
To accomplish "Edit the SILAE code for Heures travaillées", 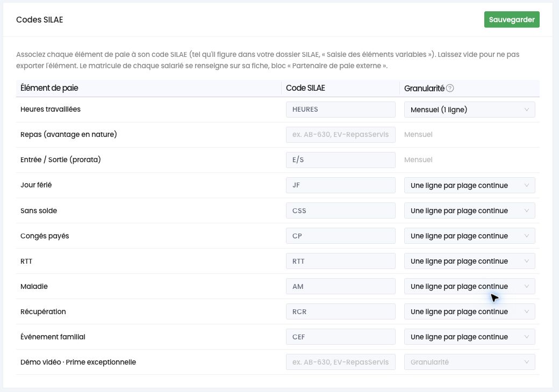I will (340, 110).
